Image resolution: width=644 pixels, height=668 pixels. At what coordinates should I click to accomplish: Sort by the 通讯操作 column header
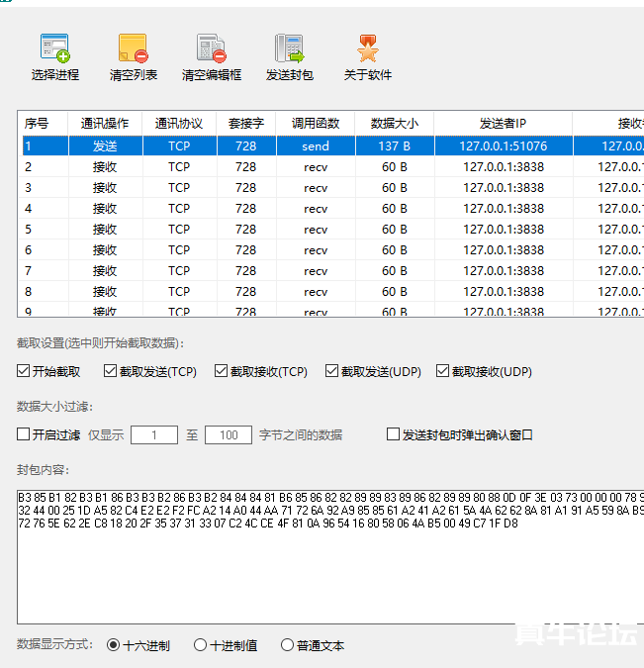tap(105, 123)
